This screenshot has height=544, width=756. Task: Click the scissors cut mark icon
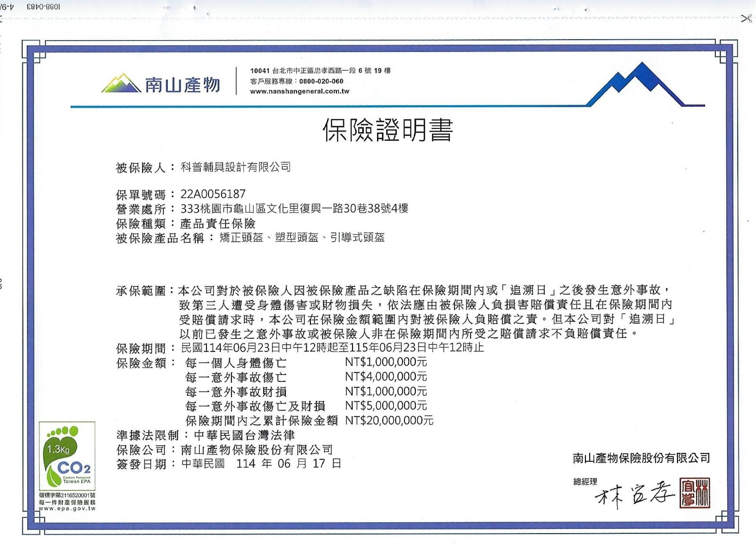(746, 19)
